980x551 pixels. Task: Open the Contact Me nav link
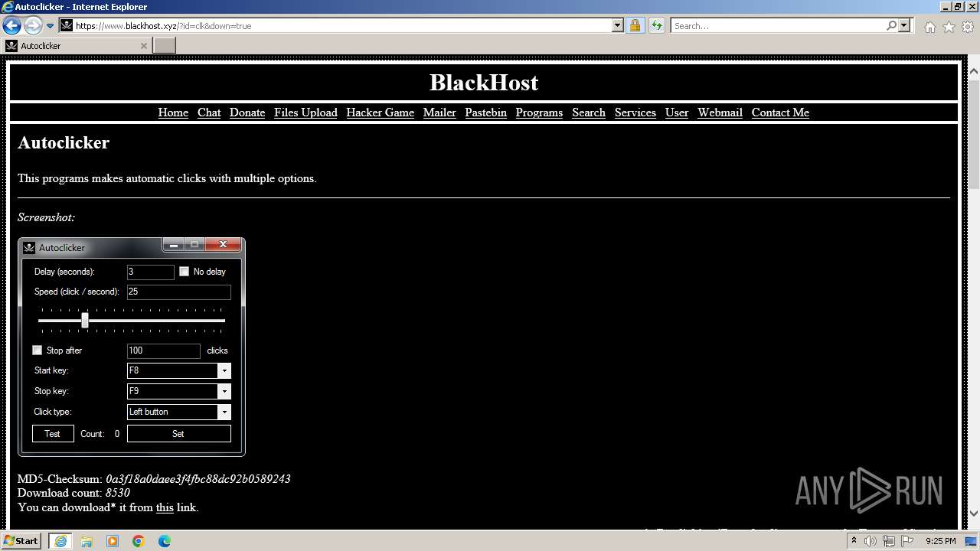(x=780, y=112)
